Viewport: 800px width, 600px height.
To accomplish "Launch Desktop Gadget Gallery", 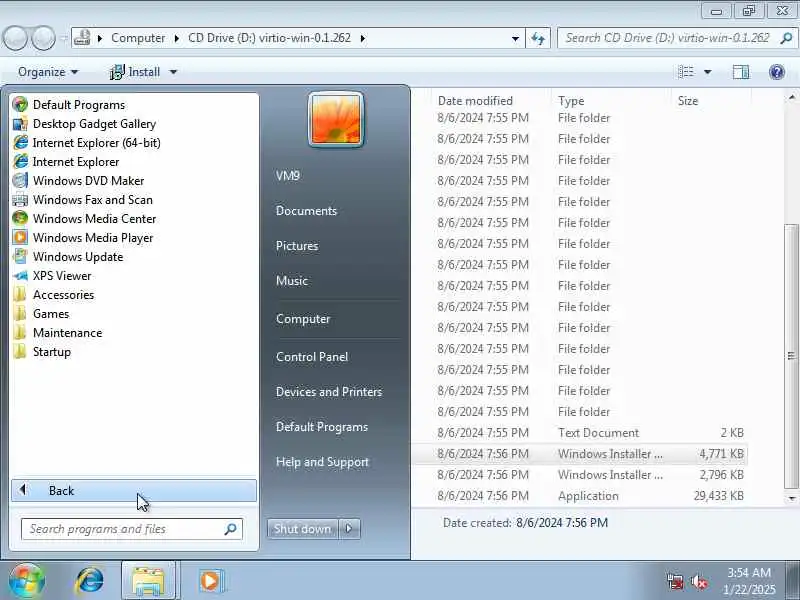I will 94,123.
